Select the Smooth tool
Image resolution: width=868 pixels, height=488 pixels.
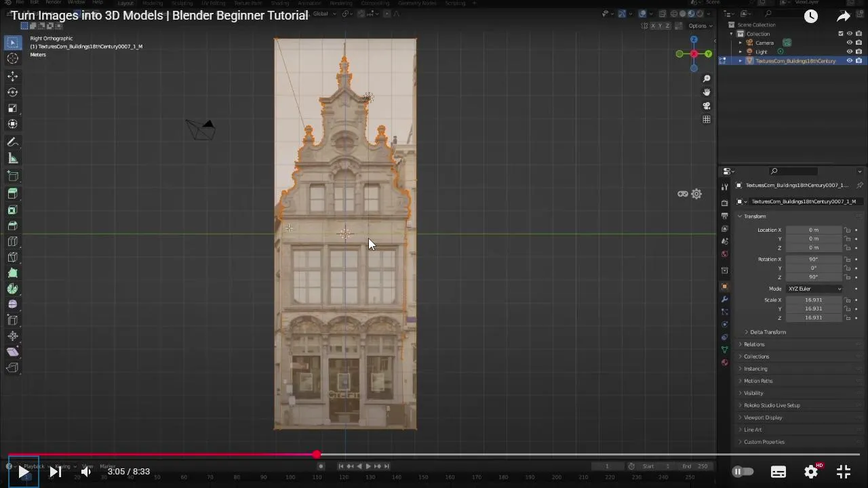point(12,304)
